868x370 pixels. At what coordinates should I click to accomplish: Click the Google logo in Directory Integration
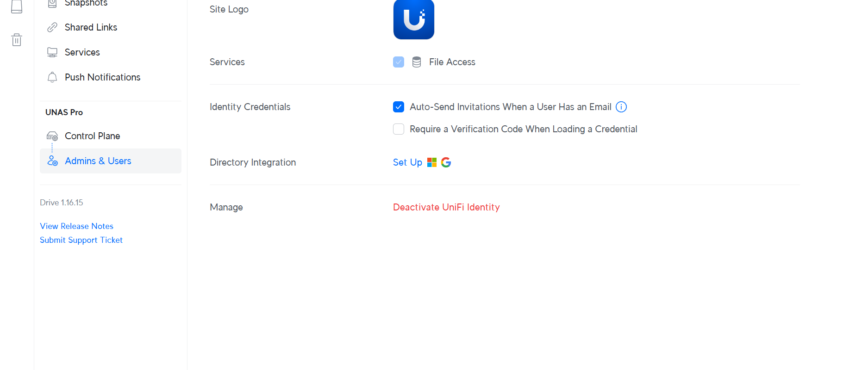[446, 162]
